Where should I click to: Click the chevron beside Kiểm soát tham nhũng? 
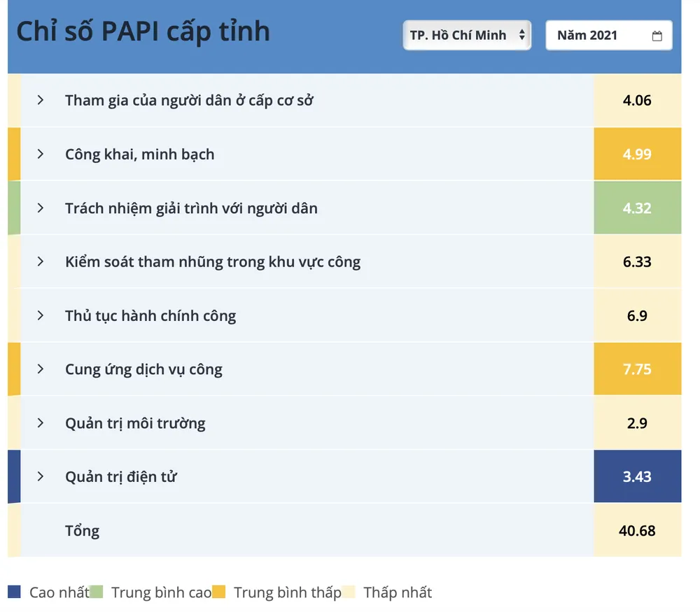40,262
